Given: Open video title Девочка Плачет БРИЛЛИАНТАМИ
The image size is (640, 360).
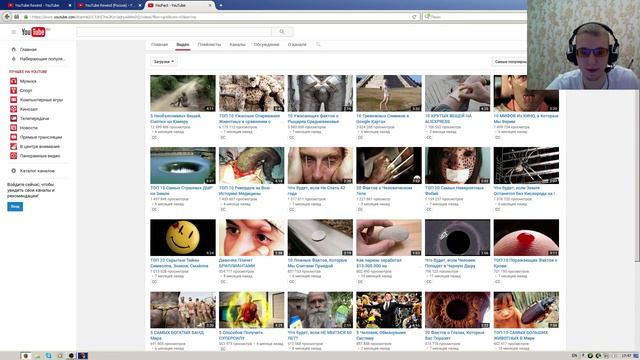Looking at the screenshot, I should 237,263.
